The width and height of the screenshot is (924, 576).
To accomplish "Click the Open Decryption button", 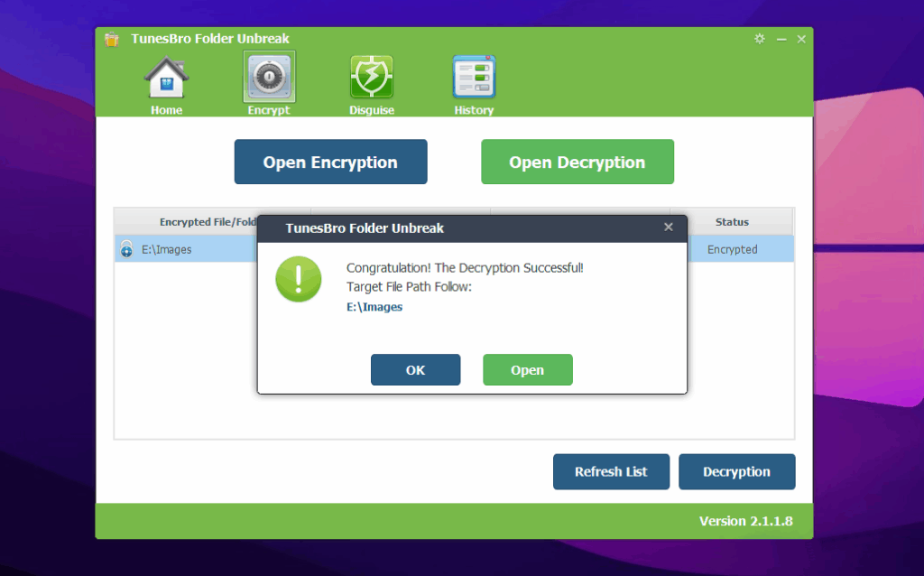I will tap(577, 163).
